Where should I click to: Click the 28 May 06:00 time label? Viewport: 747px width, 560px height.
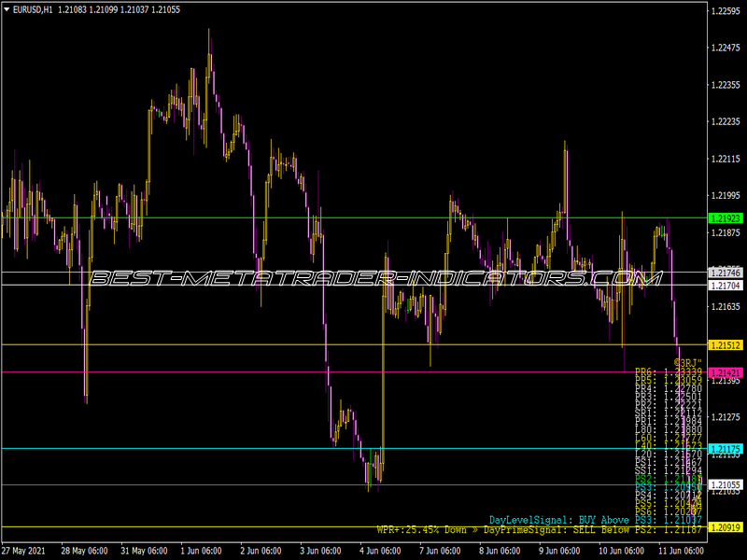[x=84, y=551]
